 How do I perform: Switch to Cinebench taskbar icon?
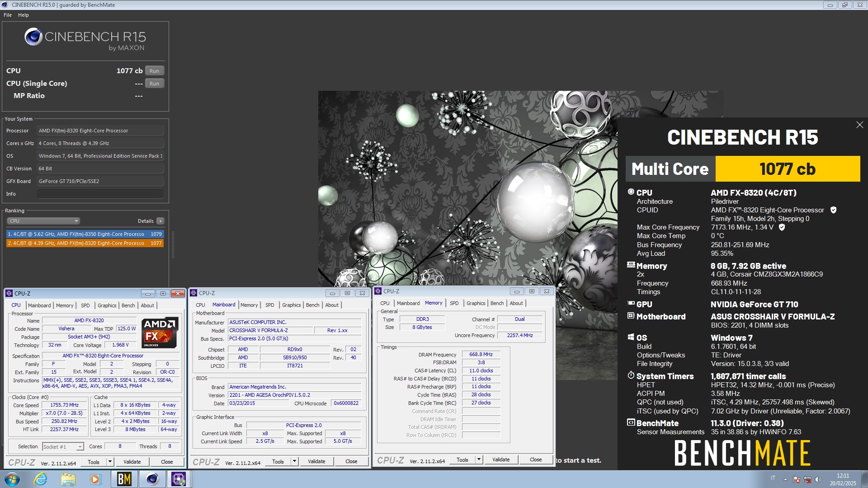pyautogui.click(x=152, y=479)
